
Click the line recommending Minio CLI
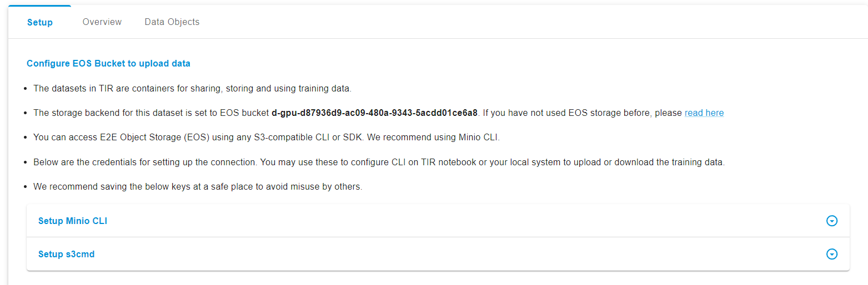tap(267, 137)
